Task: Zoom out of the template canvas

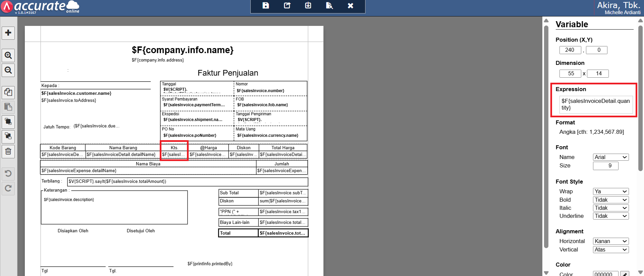Action: click(x=8, y=70)
